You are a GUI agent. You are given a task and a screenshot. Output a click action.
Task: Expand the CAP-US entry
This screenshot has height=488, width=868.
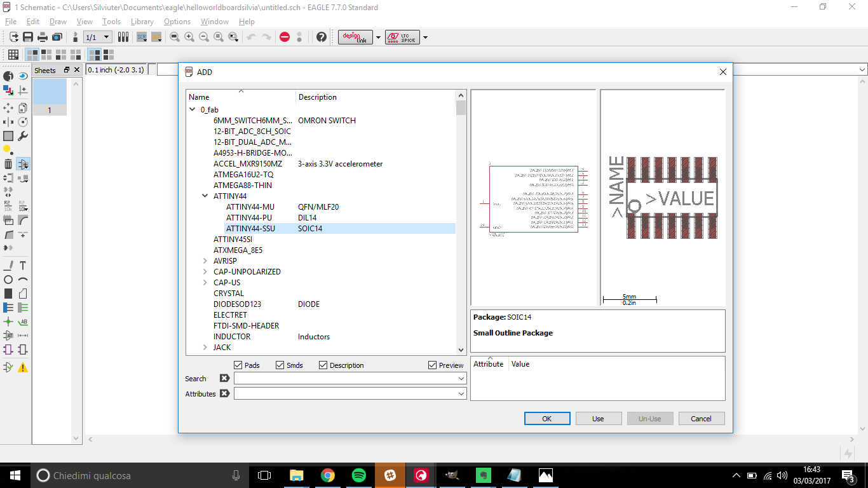tap(205, 282)
